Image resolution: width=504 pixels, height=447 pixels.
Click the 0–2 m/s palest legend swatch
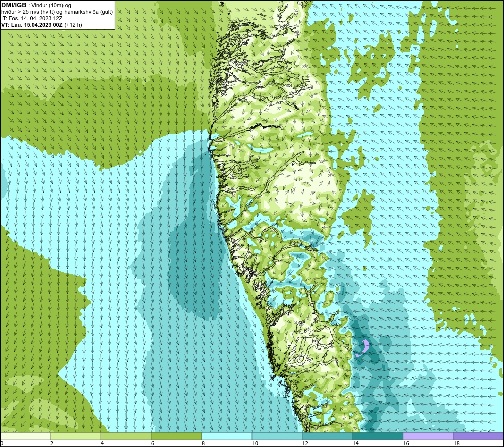[x=25, y=436]
